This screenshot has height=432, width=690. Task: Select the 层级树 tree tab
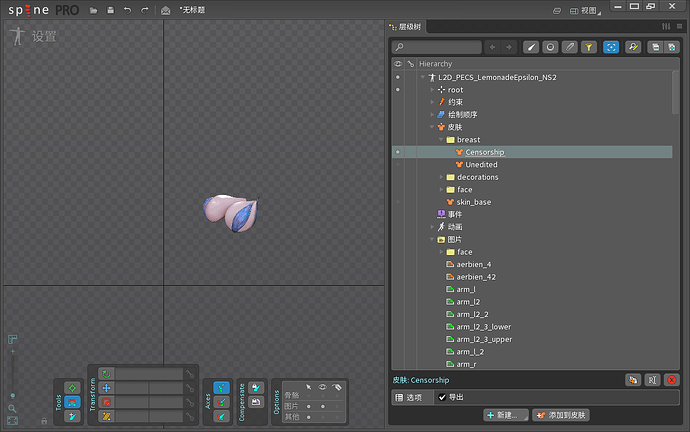coord(406,27)
